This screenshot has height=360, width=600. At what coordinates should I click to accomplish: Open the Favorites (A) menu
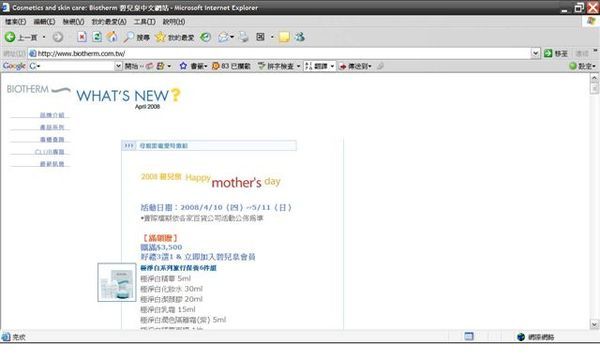click(109, 22)
